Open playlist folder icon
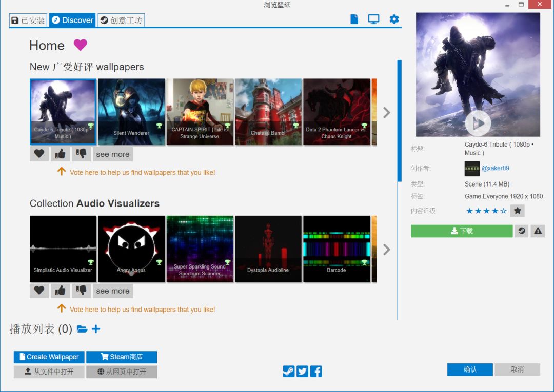 pyautogui.click(x=82, y=329)
